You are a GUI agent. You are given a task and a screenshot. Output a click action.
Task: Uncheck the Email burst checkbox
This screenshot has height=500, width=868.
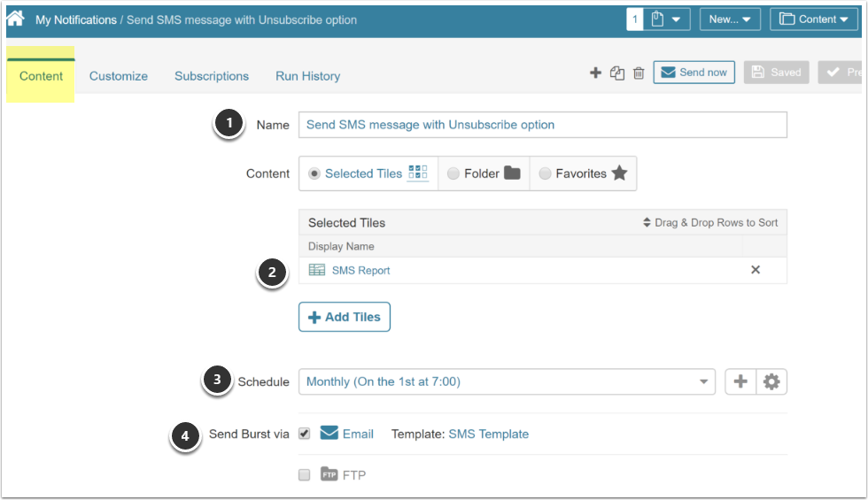(305, 434)
